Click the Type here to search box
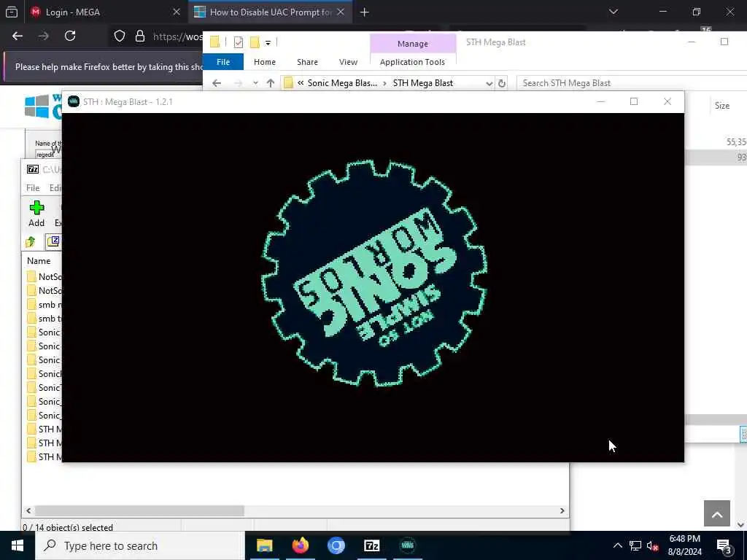 pos(140,545)
